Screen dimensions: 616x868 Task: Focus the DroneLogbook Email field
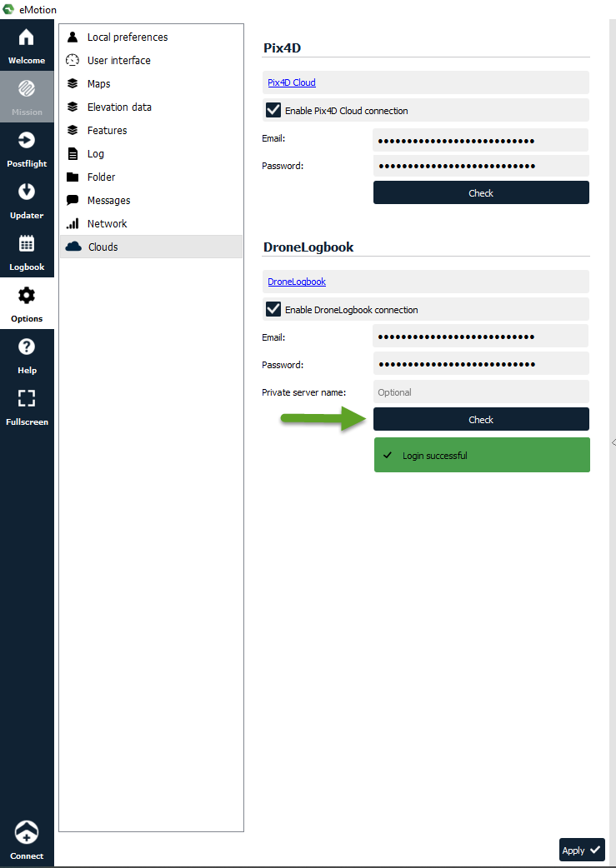(x=480, y=336)
